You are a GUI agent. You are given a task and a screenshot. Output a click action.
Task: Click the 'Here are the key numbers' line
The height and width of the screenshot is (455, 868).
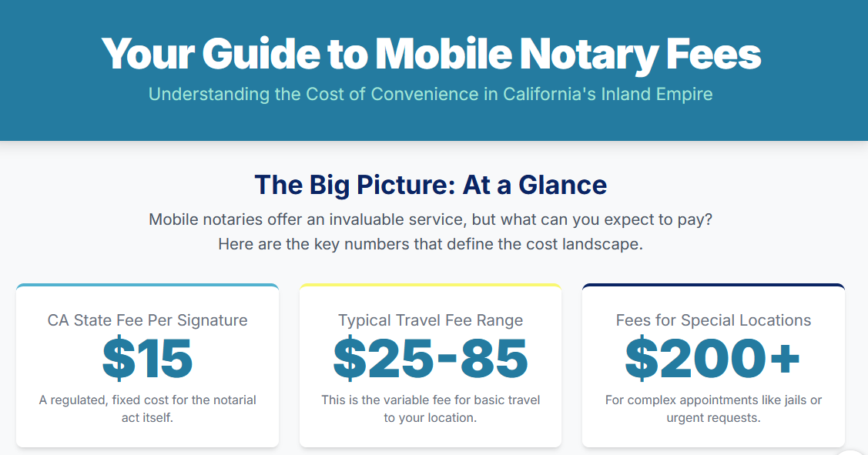431,245
